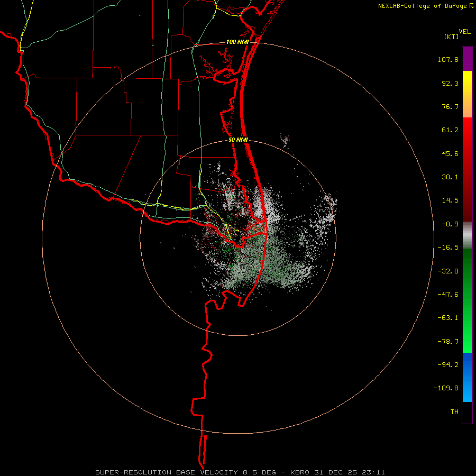Click the 30.1 velocity scale value
Viewport: 476px width, 476px height.
[450, 177]
